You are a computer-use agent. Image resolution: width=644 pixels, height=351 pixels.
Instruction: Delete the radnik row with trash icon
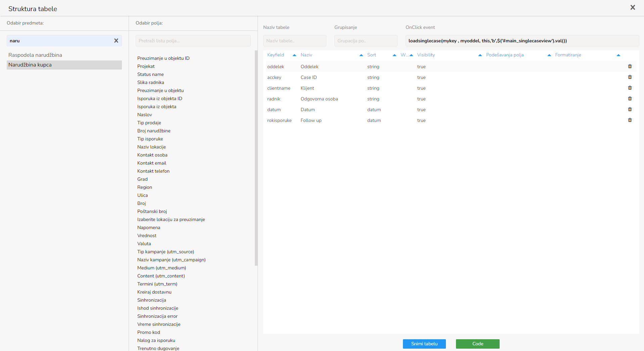click(x=630, y=99)
